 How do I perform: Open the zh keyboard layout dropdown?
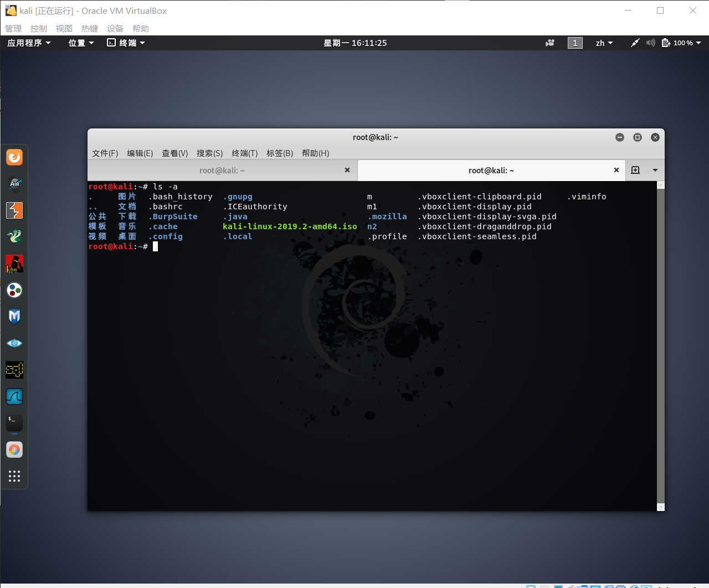pos(604,43)
